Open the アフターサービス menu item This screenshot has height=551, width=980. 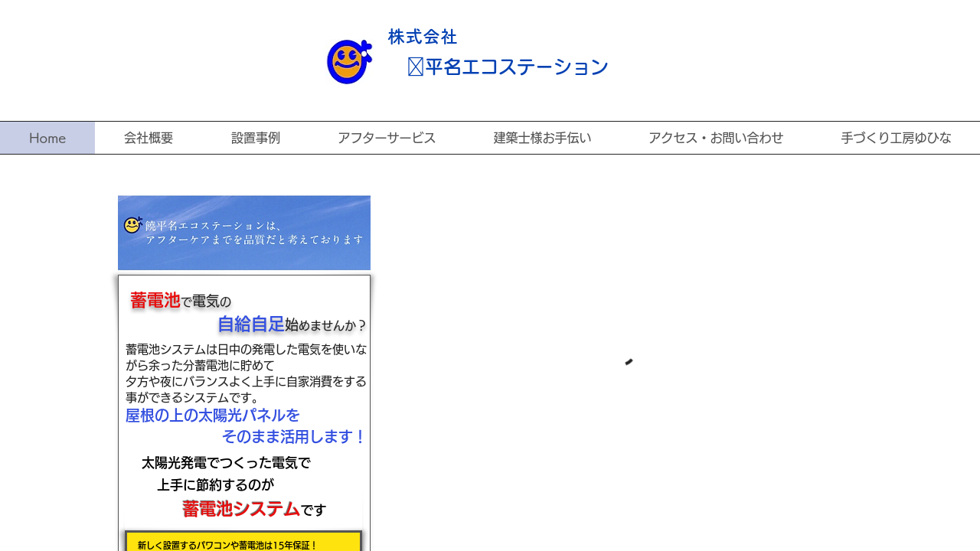(387, 138)
